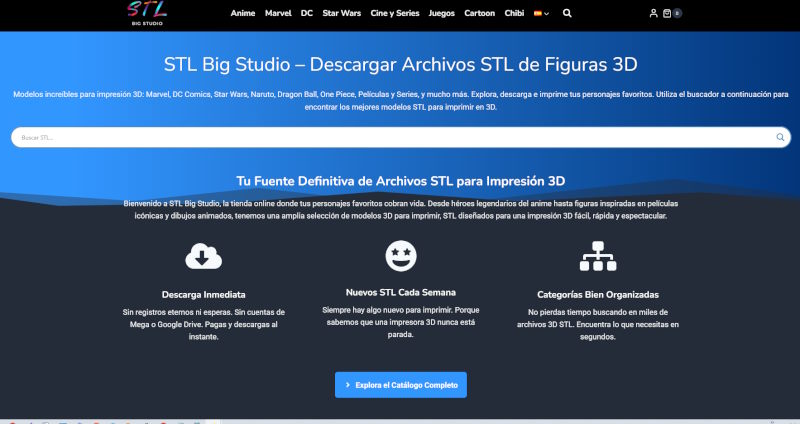800x424 pixels.
Task: Click the header search magnifier icon
Action: pyautogui.click(x=567, y=13)
